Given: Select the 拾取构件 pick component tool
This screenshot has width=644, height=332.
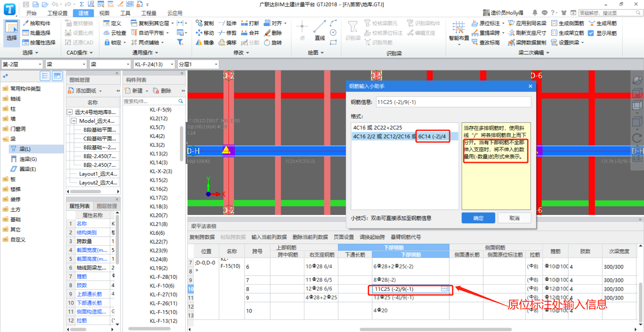Looking at the screenshot, I should [36, 23].
